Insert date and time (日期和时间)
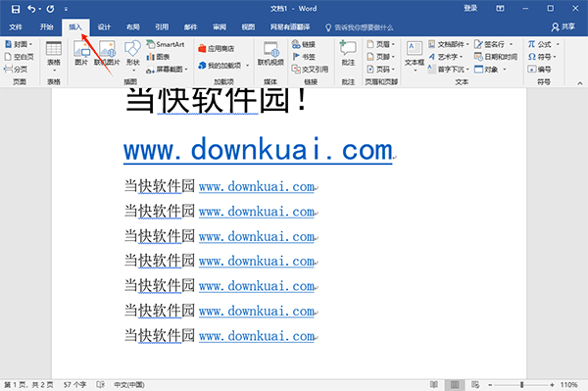The image size is (588, 391). [496, 57]
